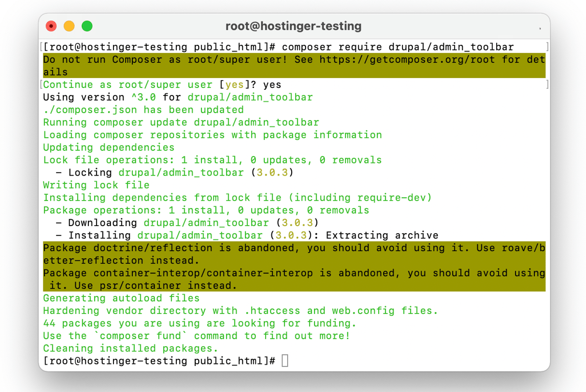Click the Writing lock file status line
This screenshot has width=586, height=392.
coord(93,185)
